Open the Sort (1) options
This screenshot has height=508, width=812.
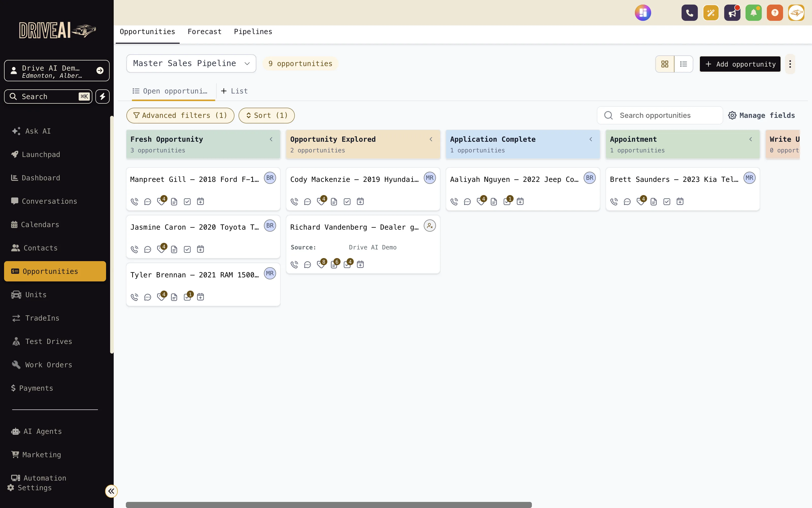[x=267, y=116]
